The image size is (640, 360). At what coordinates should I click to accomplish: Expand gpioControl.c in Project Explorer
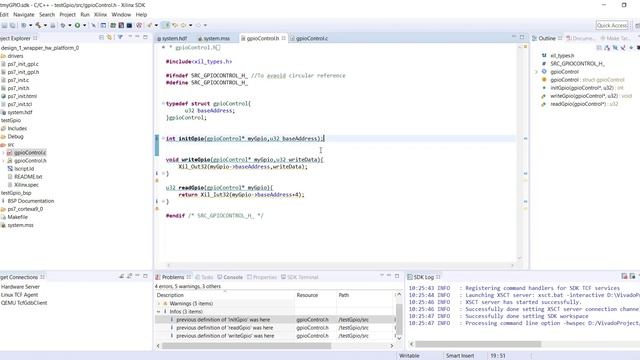tap(4, 153)
